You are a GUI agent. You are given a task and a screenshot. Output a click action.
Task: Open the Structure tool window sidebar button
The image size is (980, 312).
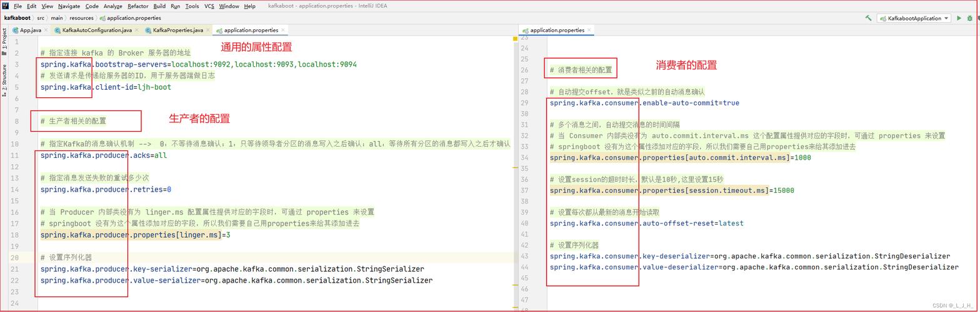click(4, 80)
